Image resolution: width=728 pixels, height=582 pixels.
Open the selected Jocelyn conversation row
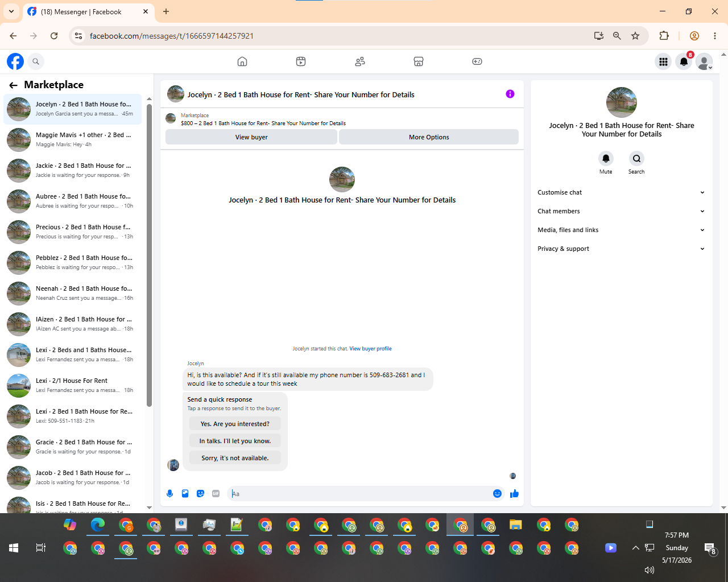tap(73, 109)
